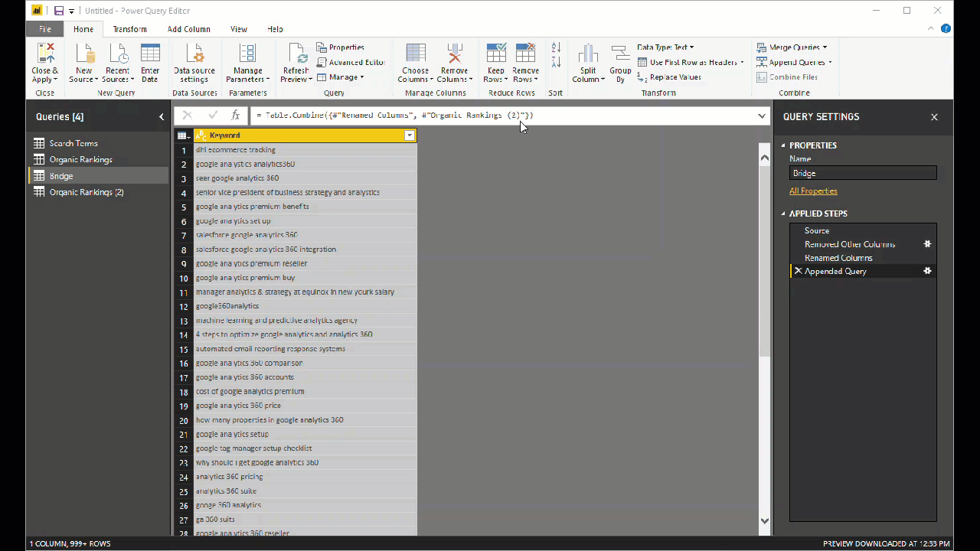
Task: Collapse the Queries pane
Action: 162,117
